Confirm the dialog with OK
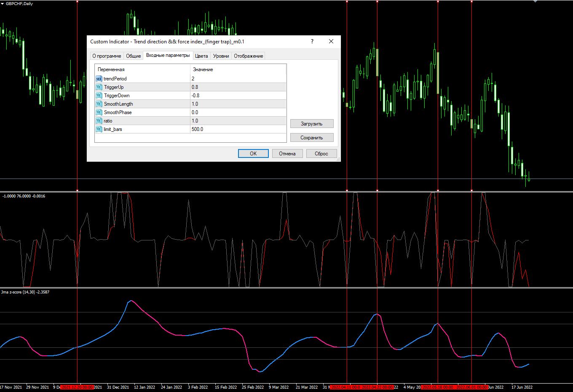Screen dimensions: 573x392 coord(253,154)
